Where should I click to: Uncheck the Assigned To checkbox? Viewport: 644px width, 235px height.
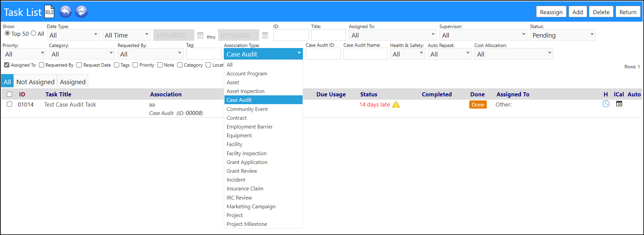point(7,65)
